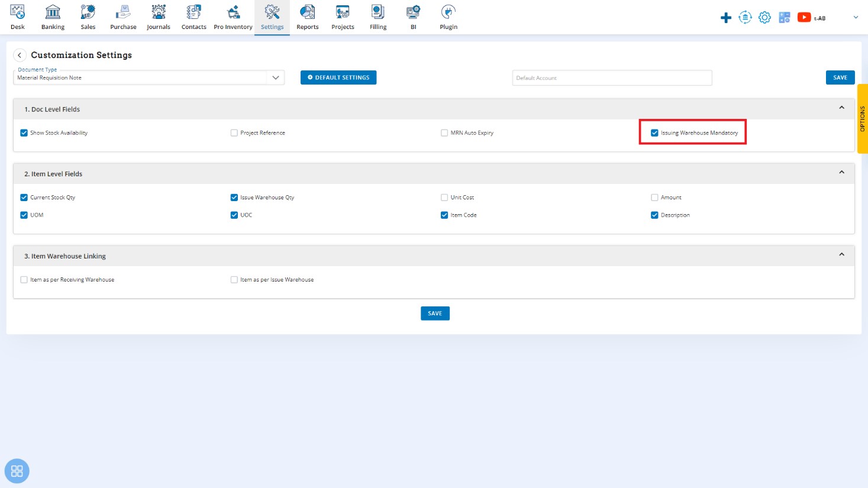Toggle Issue Warehouse Qty checkbox
Screen dimensions: 868x488
point(234,198)
